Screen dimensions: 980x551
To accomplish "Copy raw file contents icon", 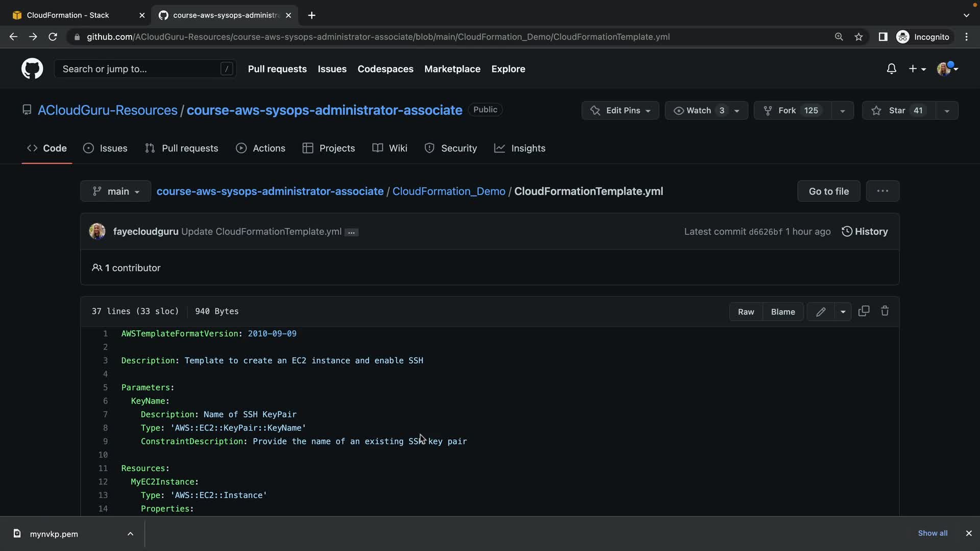I will coord(864,311).
